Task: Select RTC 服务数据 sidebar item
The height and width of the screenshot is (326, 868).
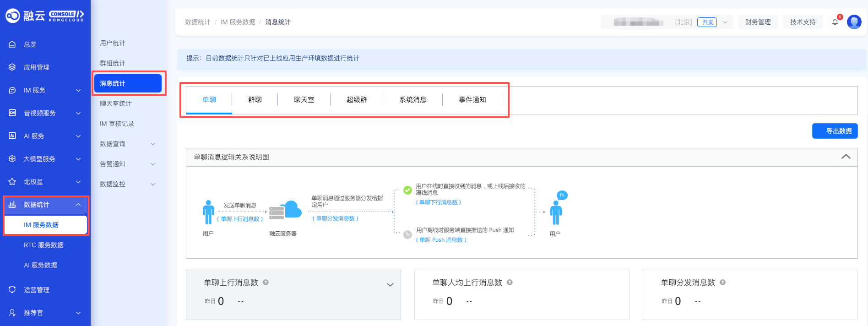Action: (x=43, y=245)
